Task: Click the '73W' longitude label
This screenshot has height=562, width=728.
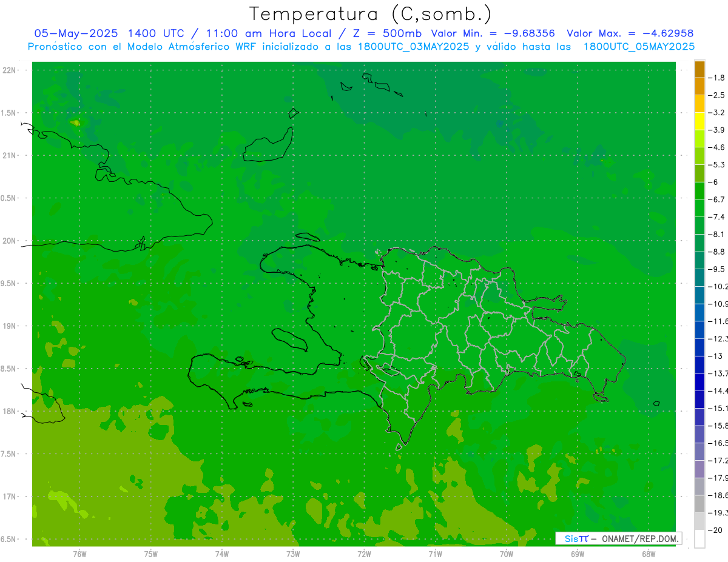Action: tap(293, 554)
